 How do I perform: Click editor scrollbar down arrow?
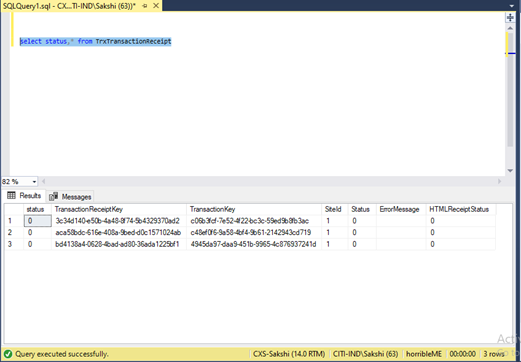[510, 170]
